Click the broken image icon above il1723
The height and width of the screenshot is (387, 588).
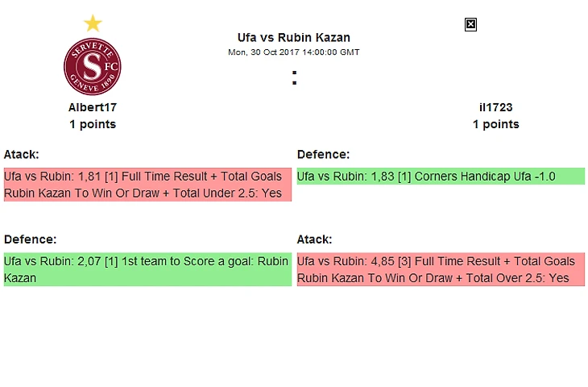pyautogui.click(x=471, y=24)
